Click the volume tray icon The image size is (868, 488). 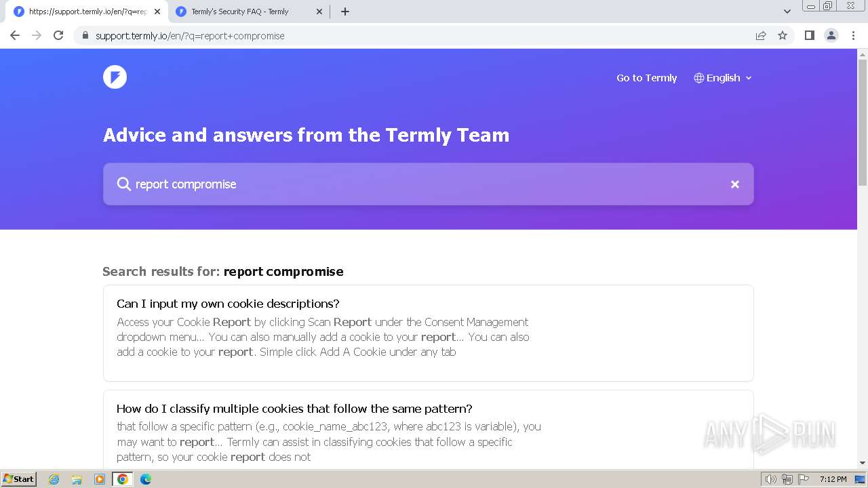pyautogui.click(x=771, y=479)
